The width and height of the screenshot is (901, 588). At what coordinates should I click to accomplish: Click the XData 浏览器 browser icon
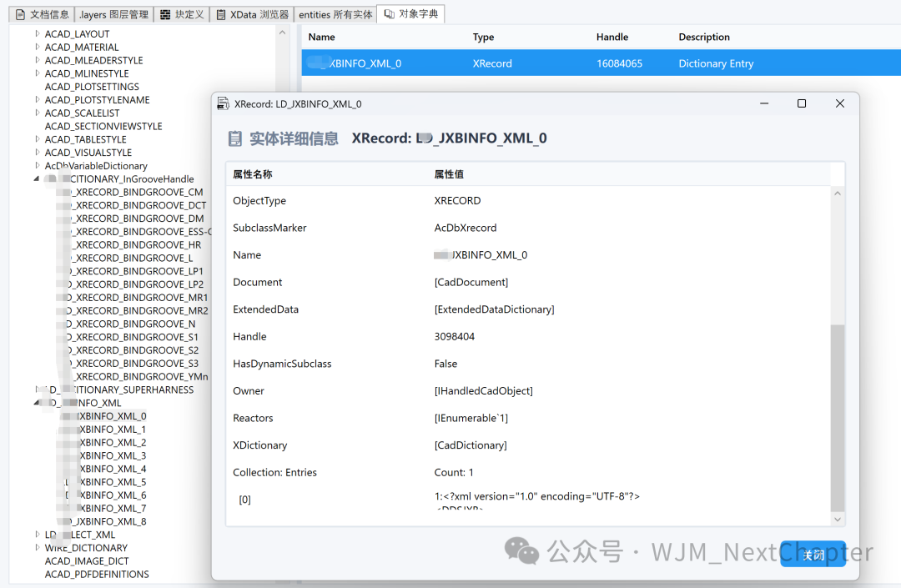tap(219, 13)
